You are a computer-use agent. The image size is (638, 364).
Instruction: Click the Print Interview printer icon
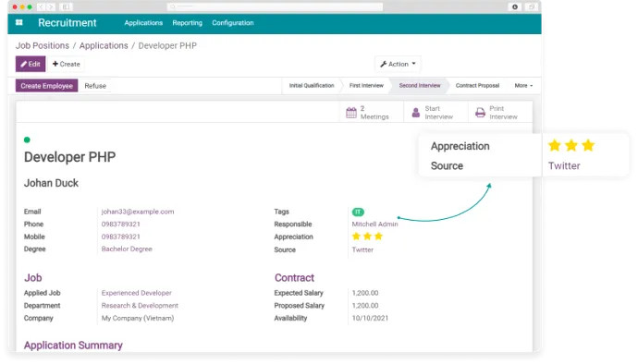click(x=480, y=113)
